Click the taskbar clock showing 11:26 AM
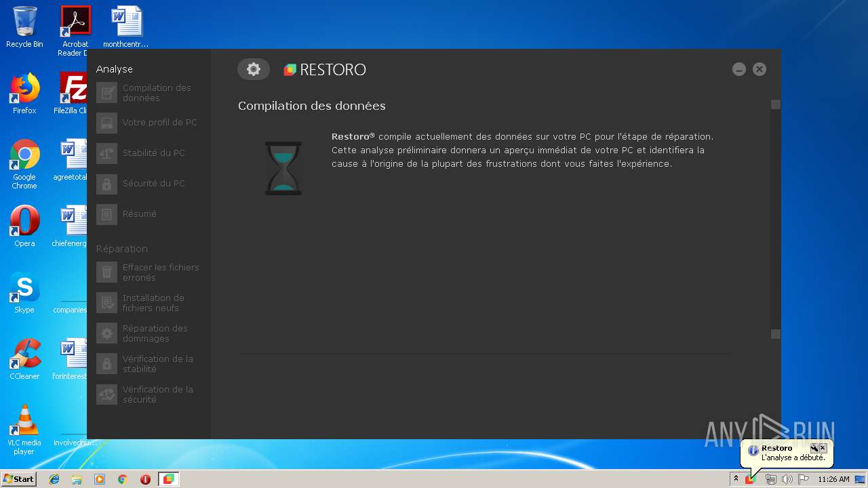The height and width of the screenshot is (488, 868). click(x=833, y=479)
